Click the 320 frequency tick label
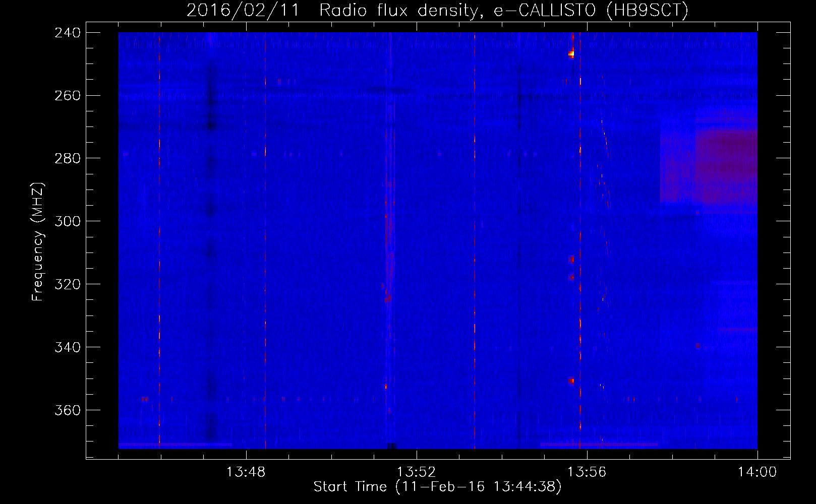 [x=68, y=285]
